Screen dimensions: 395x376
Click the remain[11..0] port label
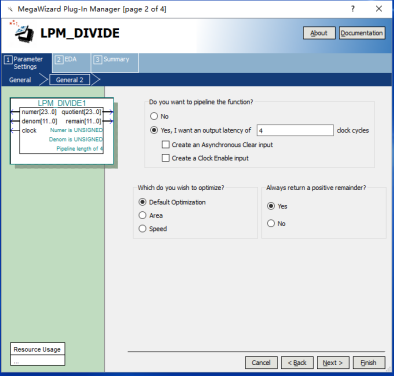83,121
